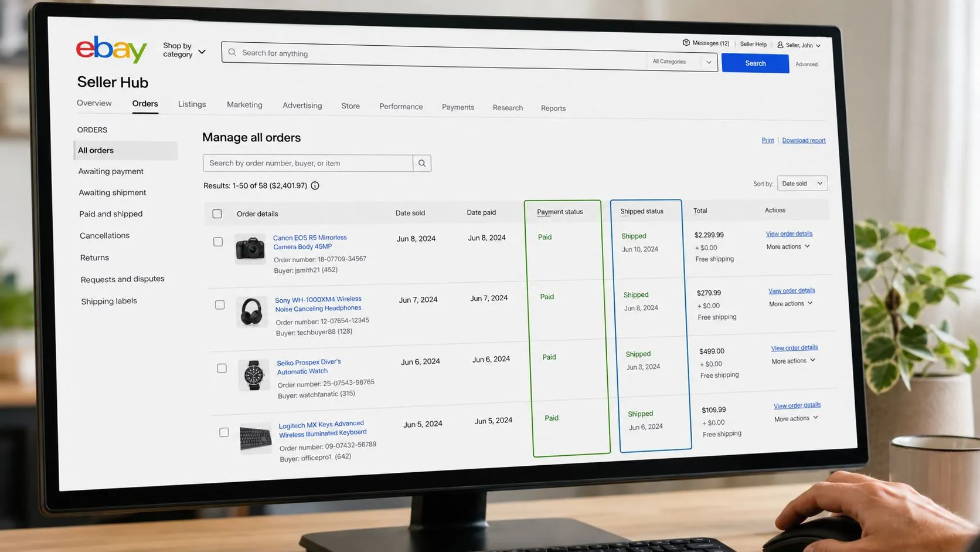
Task: Check the Seiko Prospex order checkbox
Action: pyautogui.click(x=222, y=368)
